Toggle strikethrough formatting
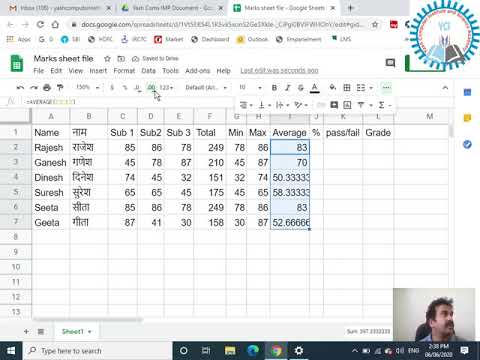 pos(301,88)
